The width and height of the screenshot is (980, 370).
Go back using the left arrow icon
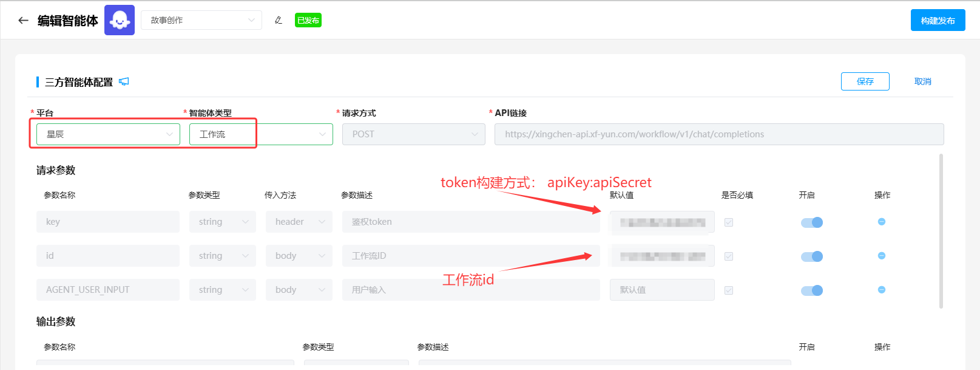[x=23, y=20]
